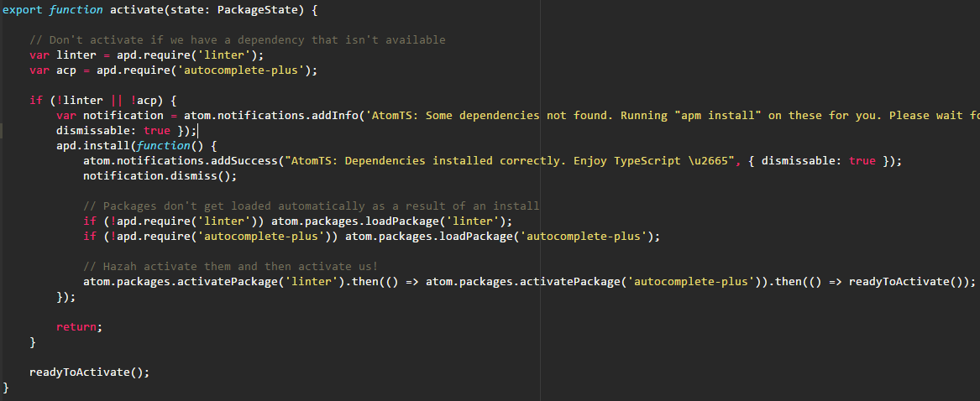Click the 'return;' statement
Viewport: 980px width, 401px height.
[x=79, y=327]
